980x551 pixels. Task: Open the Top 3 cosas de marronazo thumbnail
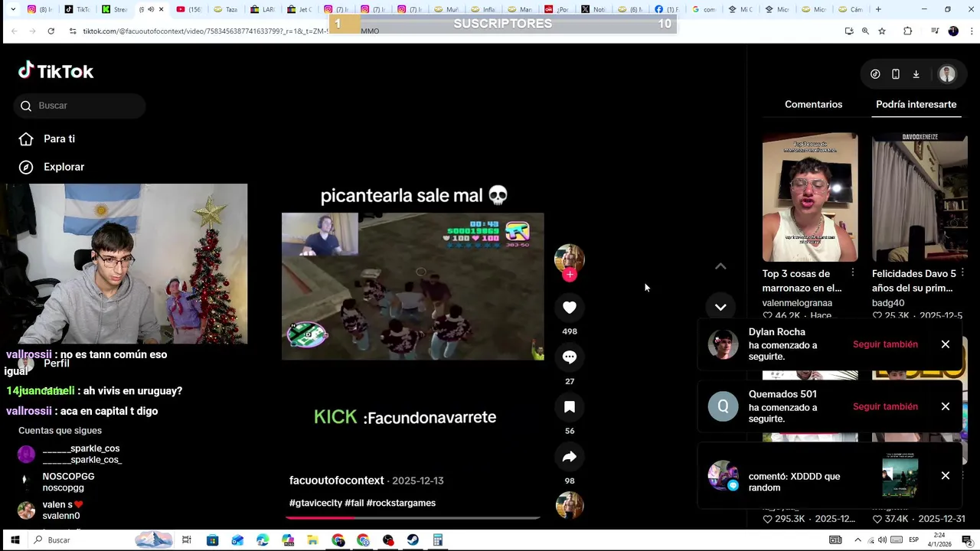pyautogui.click(x=810, y=197)
